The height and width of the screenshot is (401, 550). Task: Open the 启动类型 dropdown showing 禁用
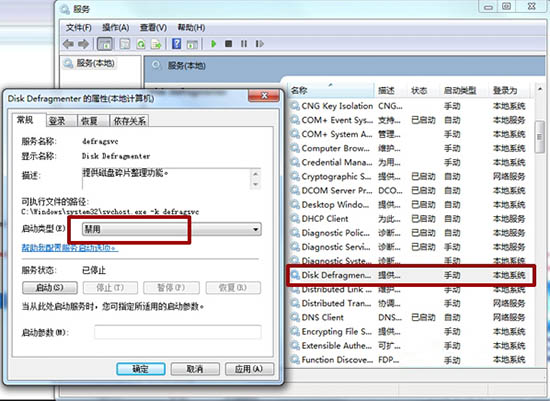172,229
